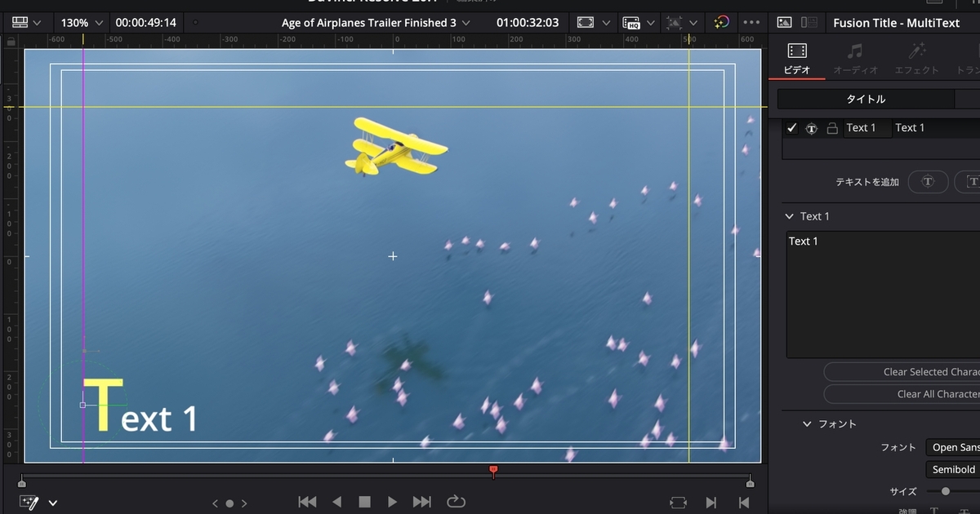Toggle the lock icon on Text 1 layer
This screenshot has width=980, height=514.
click(832, 128)
